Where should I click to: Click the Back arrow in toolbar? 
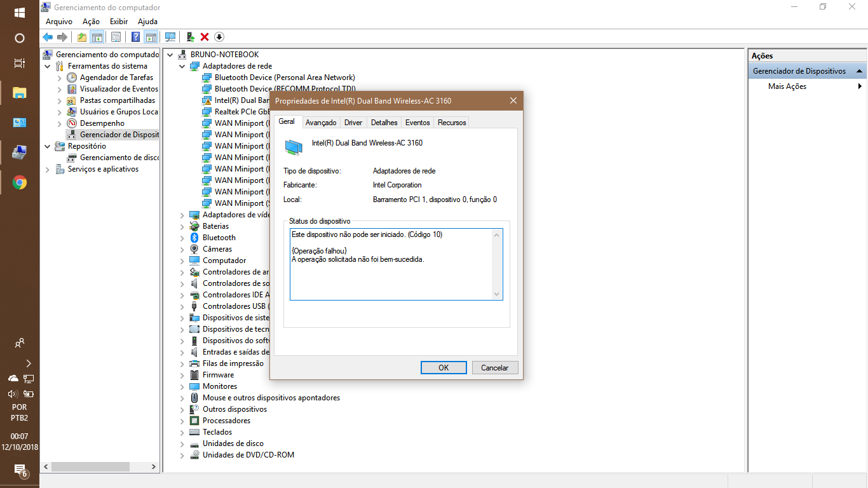pos(48,37)
